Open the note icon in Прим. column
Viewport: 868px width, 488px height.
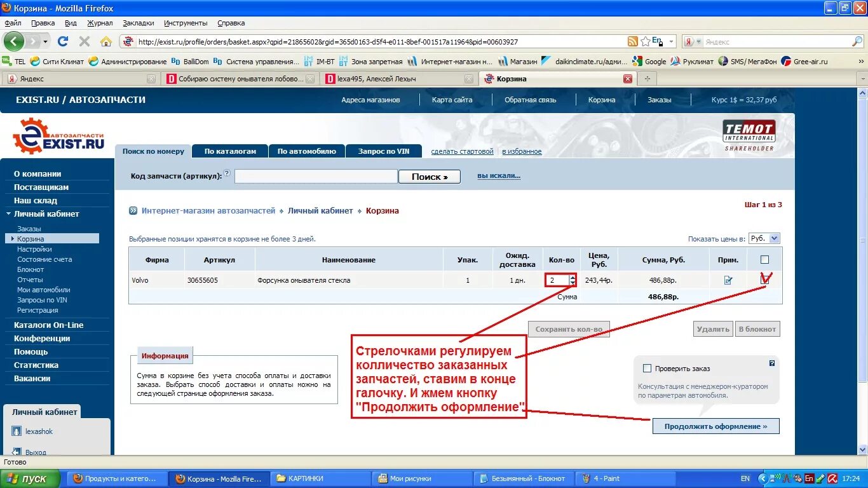tap(728, 280)
